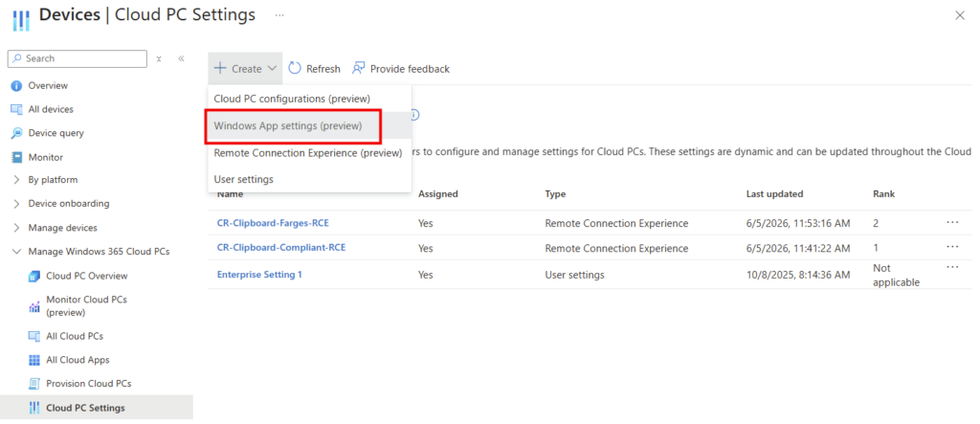
Task: Open more options for CR-Clipboard-Compliant-RCE row
Action: pos(952,247)
